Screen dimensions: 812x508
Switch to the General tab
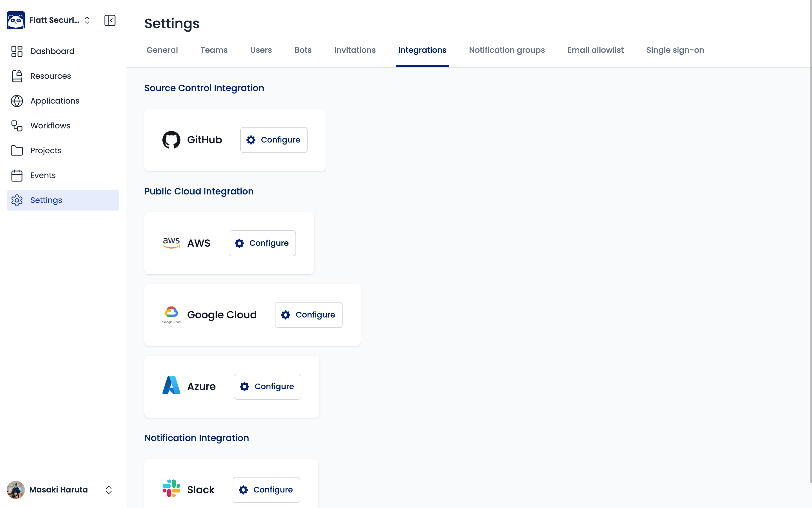click(162, 50)
